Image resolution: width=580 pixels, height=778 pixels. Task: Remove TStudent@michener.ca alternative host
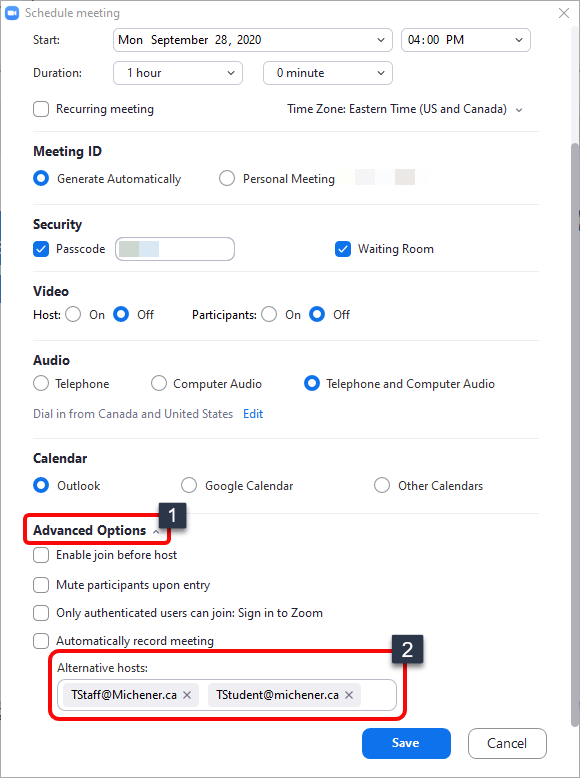pyautogui.click(x=349, y=695)
